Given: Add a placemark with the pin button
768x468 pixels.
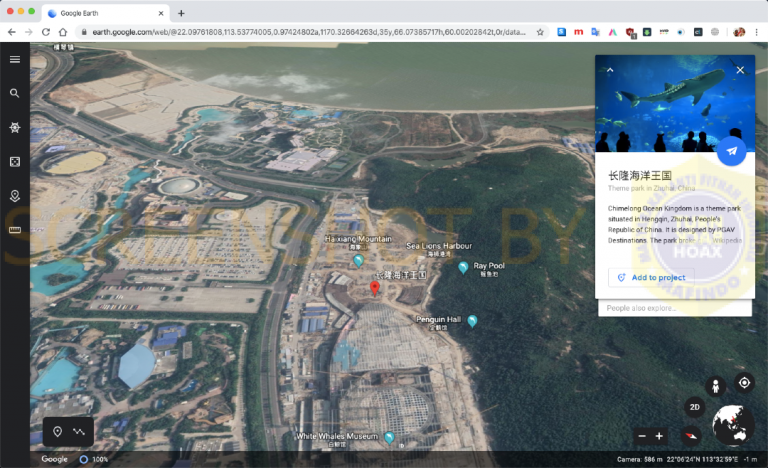Looking at the screenshot, I should pos(57,431).
